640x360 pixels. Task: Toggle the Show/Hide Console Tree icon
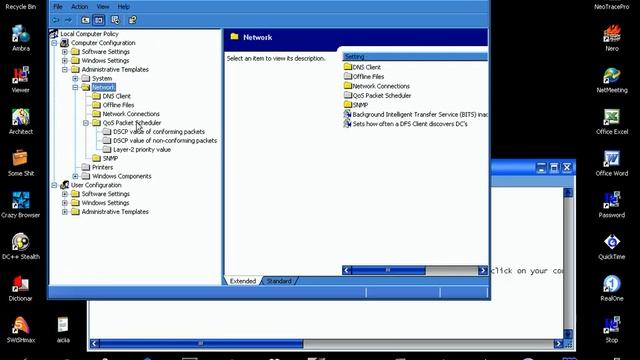tap(99, 20)
